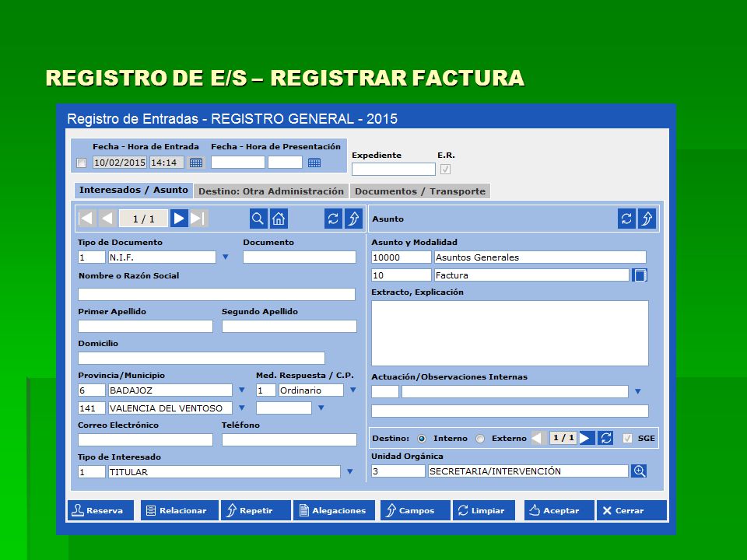Open calendar for Fecha de Presentación
The height and width of the screenshot is (560, 747).
(314, 163)
